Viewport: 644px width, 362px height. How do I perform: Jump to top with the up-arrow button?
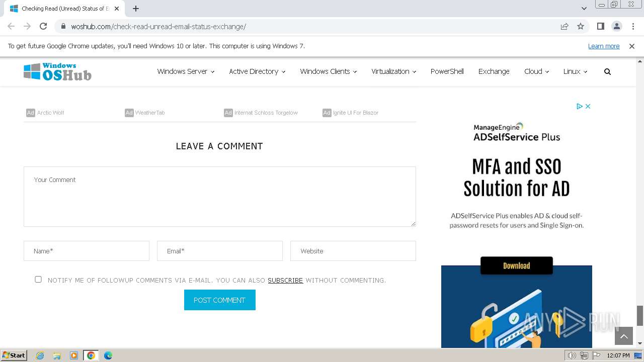click(x=624, y=336)
